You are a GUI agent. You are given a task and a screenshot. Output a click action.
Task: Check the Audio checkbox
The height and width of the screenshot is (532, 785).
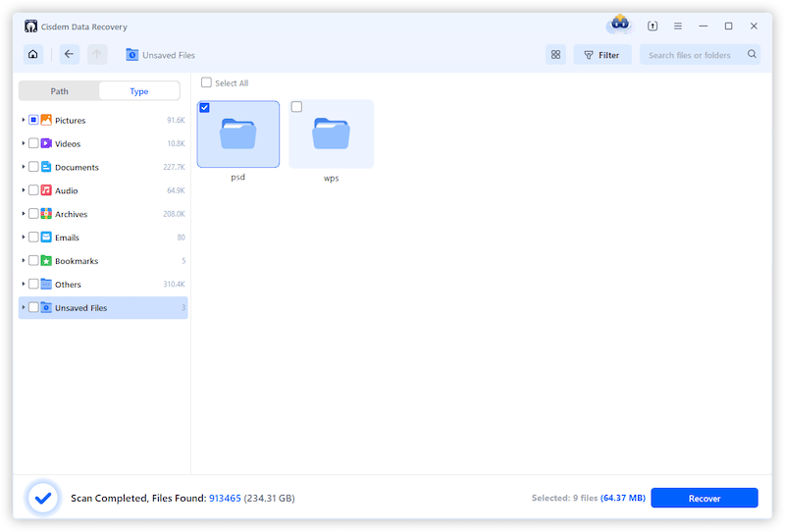tap(33, 190)
